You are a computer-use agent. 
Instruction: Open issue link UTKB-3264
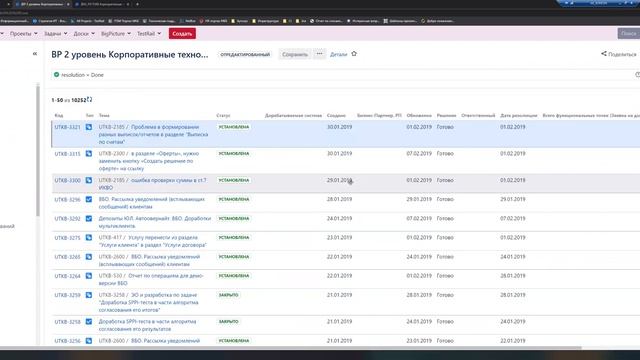[x=67, y=276]
